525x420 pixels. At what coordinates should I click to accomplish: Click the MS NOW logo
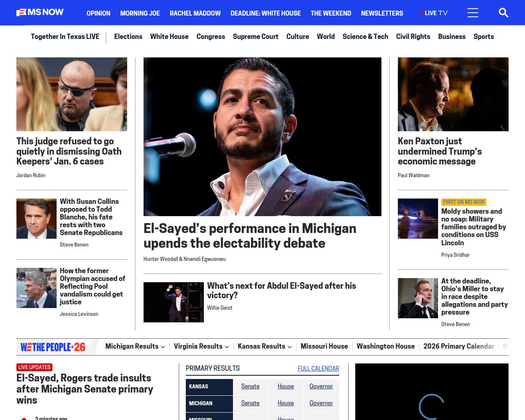[x=40, y=12]
